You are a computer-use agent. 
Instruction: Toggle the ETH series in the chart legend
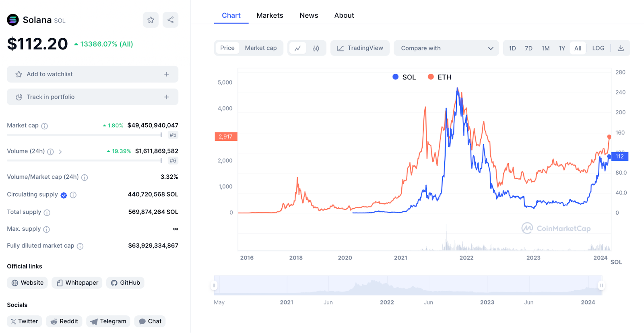[440, 77]
